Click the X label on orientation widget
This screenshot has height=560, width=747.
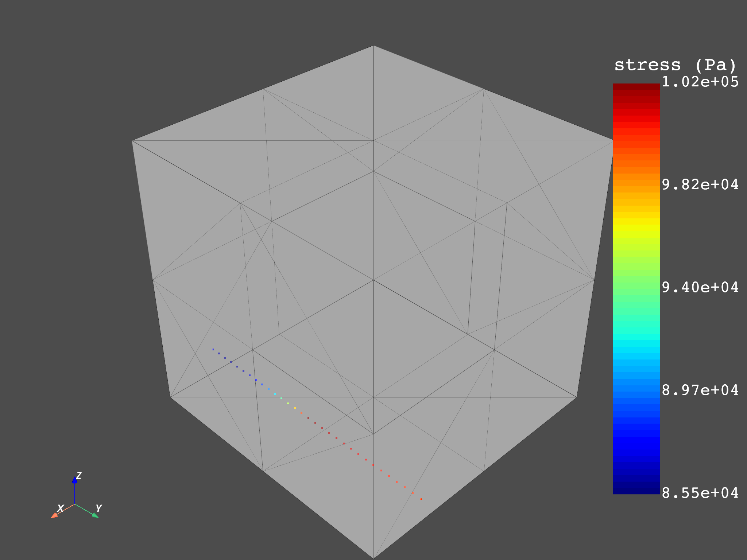(x=61, y=508)
